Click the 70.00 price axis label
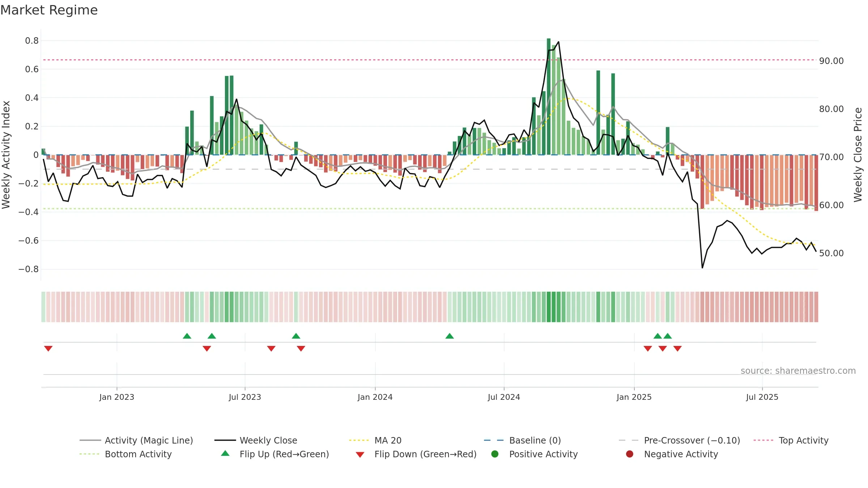Screen dimensions: 868x488 click(831, 157)
